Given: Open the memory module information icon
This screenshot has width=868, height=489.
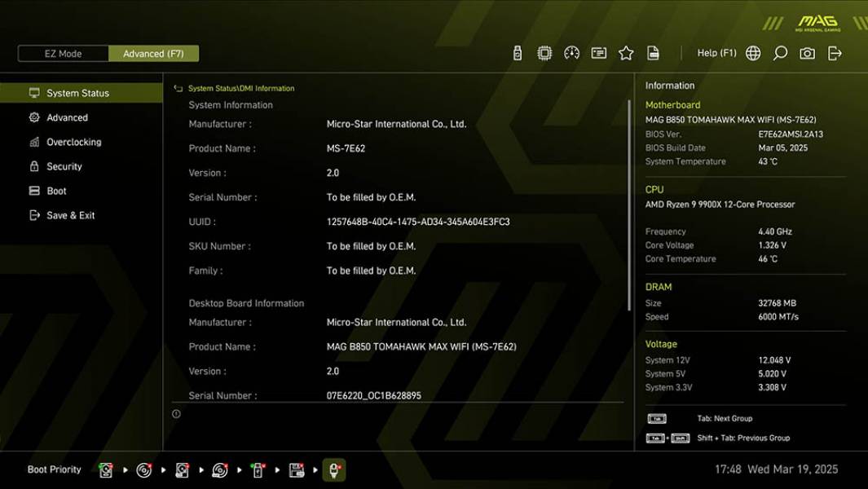Looking at the screenshot, I should point(598,53).
